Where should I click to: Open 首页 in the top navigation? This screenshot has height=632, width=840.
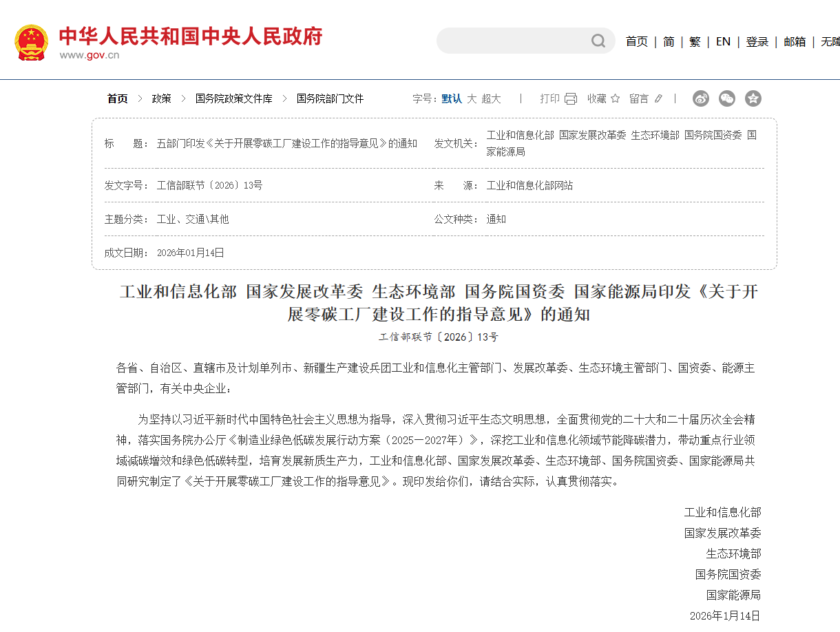pos(636,41)
